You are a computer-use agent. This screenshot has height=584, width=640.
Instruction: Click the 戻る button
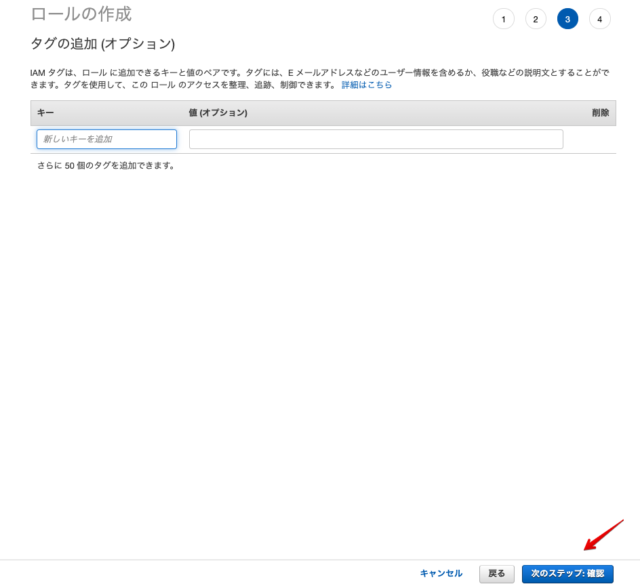[497, 574]
